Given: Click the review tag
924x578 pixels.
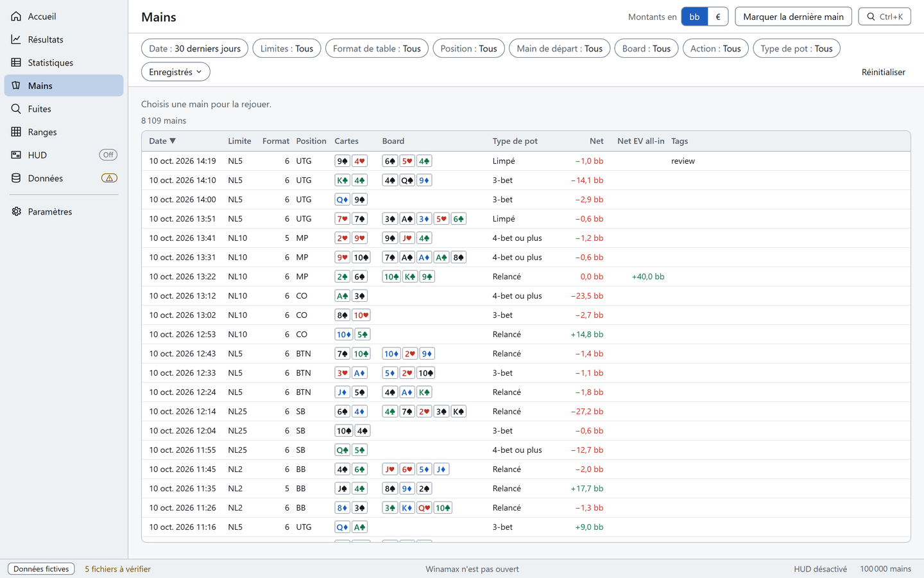Looking at the screenshot, I should click(683, 161).
